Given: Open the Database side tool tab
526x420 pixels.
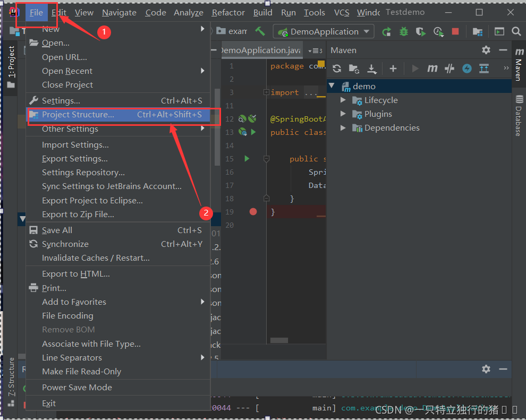Looking at the screenshot, I should (x=519, y=116).
